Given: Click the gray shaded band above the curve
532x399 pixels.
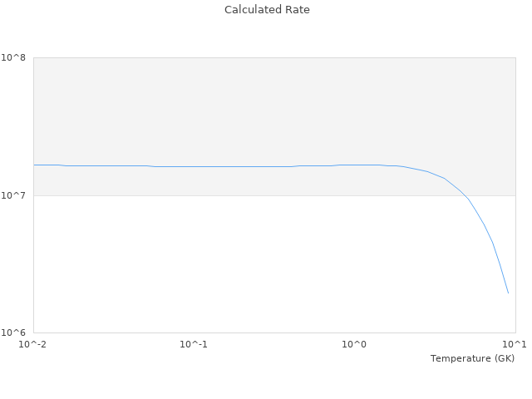Looking at the screenshot, I should click(249, 108).
